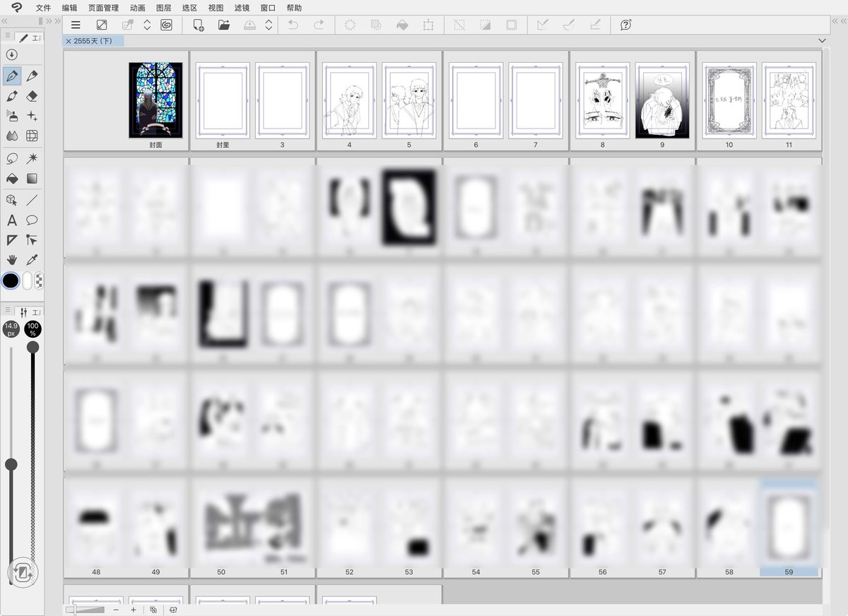Viewport: 848px width, 616px height.
Task: Open a file using the folder icon
Action: point(224,25)
